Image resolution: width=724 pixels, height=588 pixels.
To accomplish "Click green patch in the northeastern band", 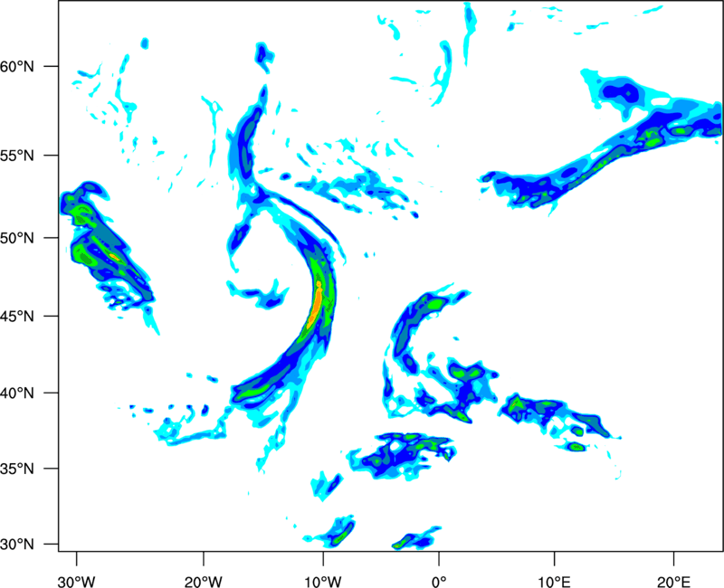I will (650, 138).
